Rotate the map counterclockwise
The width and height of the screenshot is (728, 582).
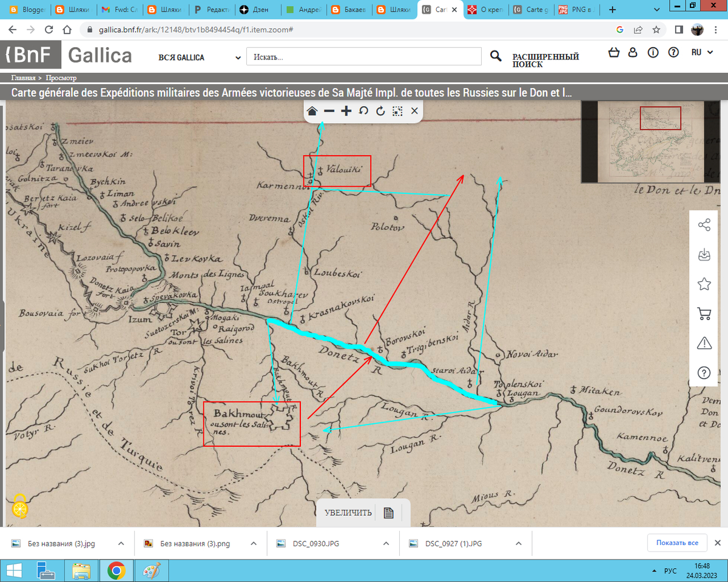[x=363, y=111]
